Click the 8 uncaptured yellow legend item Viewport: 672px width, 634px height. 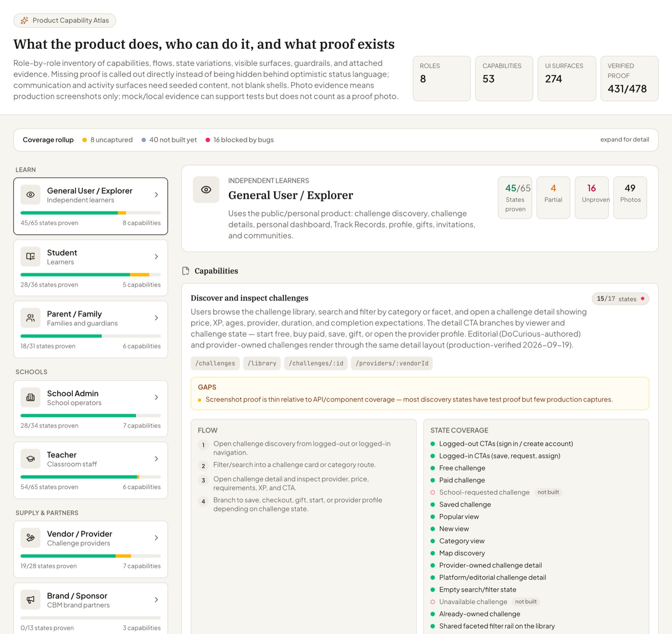point(108,139)
